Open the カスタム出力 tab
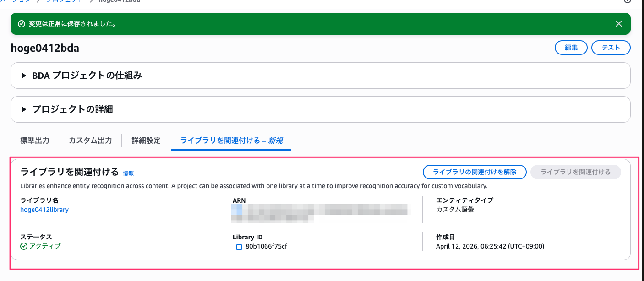Screen dimensions: 644x281 (90, 140)
